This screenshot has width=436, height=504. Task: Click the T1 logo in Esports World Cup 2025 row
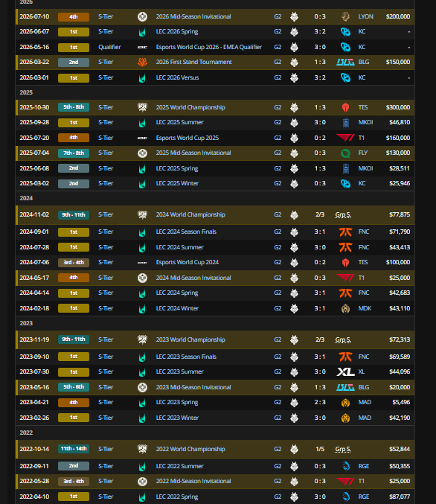(x=345, y=138)
